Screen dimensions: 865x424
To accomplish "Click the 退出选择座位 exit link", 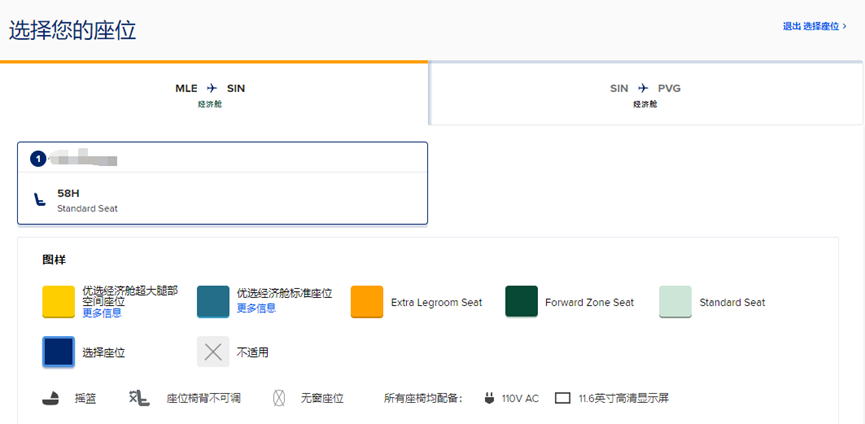I will point(814,26).
